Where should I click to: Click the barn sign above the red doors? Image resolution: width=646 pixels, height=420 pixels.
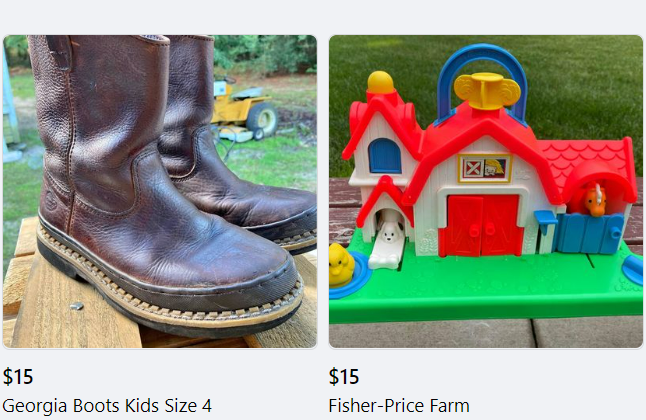pos(484,168)
